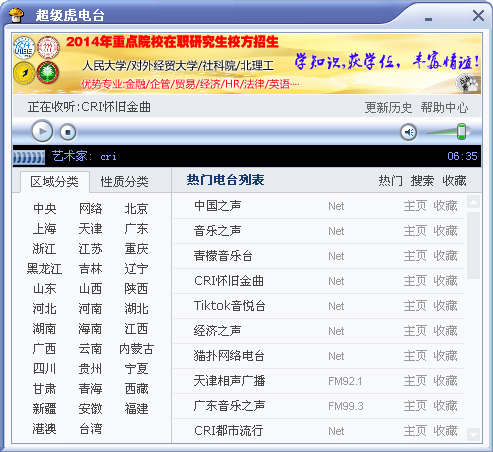
Task: Open 主页 for 猫扑网络电台
Action: [x=415, y=356]
